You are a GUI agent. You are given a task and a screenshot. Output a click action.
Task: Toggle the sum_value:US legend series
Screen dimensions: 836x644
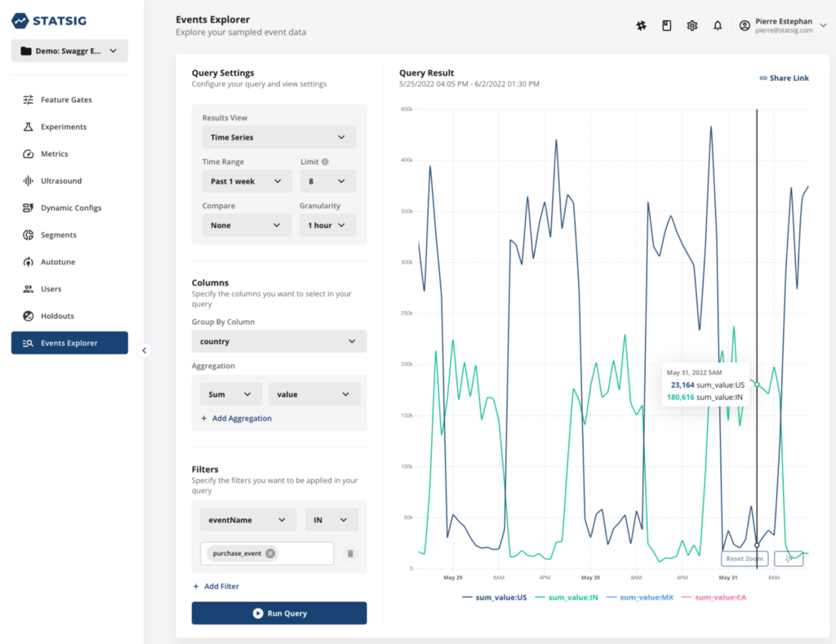click(494, 597)
